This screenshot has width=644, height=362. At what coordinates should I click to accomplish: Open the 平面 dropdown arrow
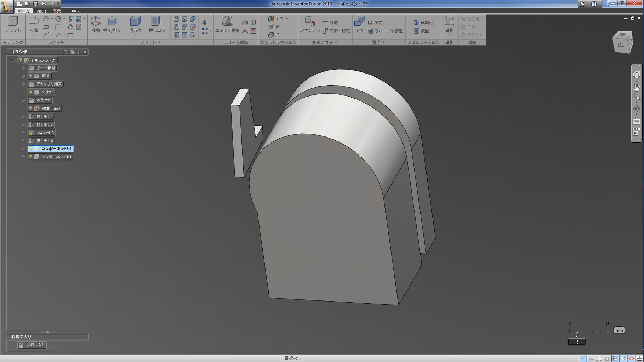[287, 19]
